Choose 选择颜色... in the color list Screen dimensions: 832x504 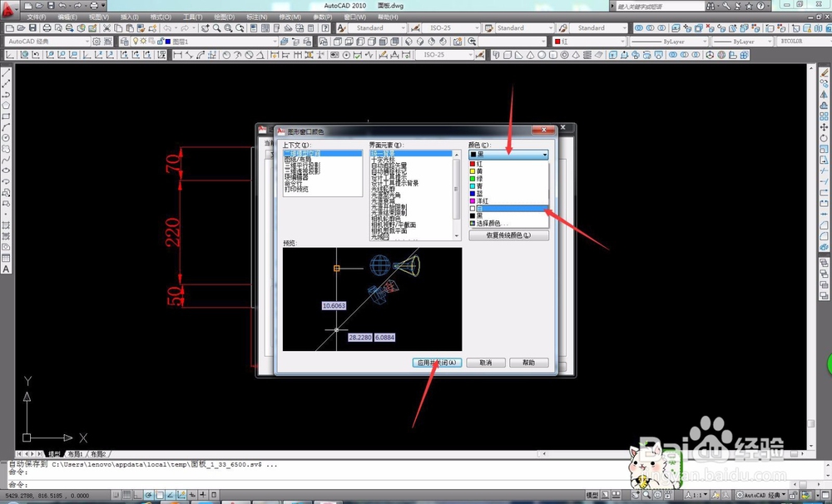pos(508,224)
